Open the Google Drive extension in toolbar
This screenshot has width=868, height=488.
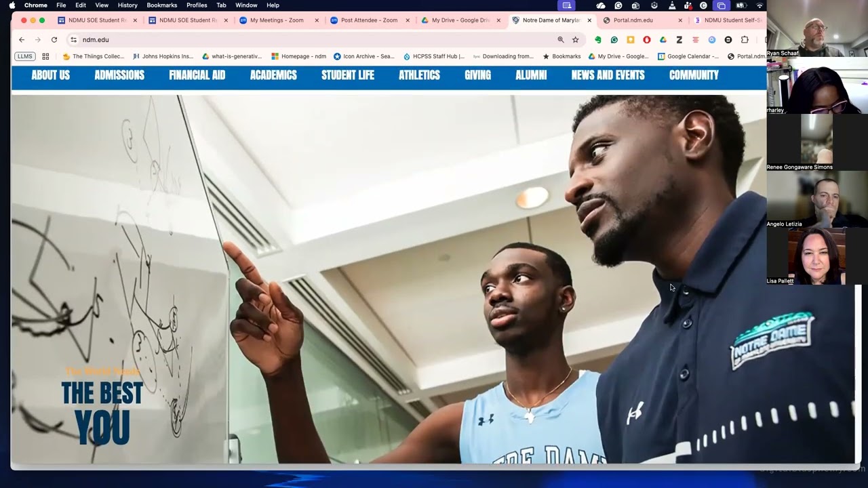663,40
